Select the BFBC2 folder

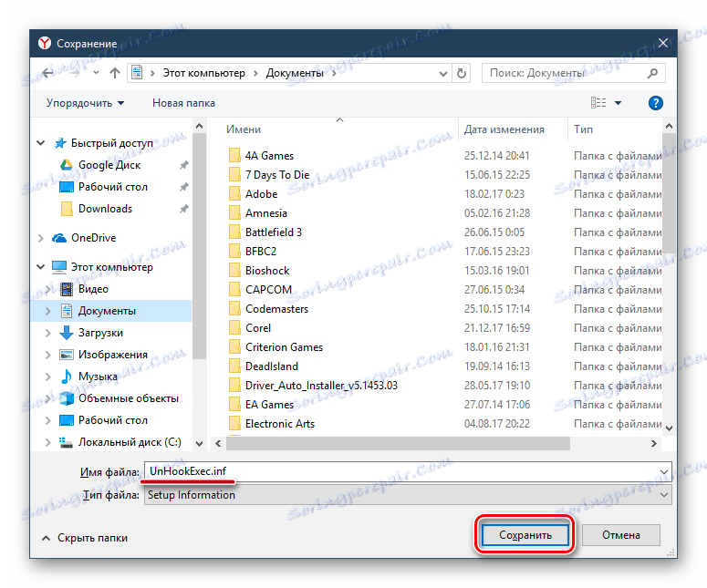(x=261, y=252)
